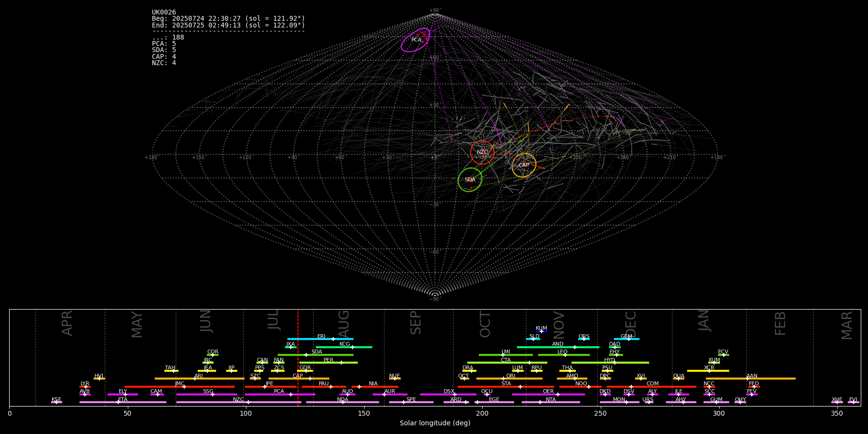Click the NIA red bar in timeline

coord(375,387)
